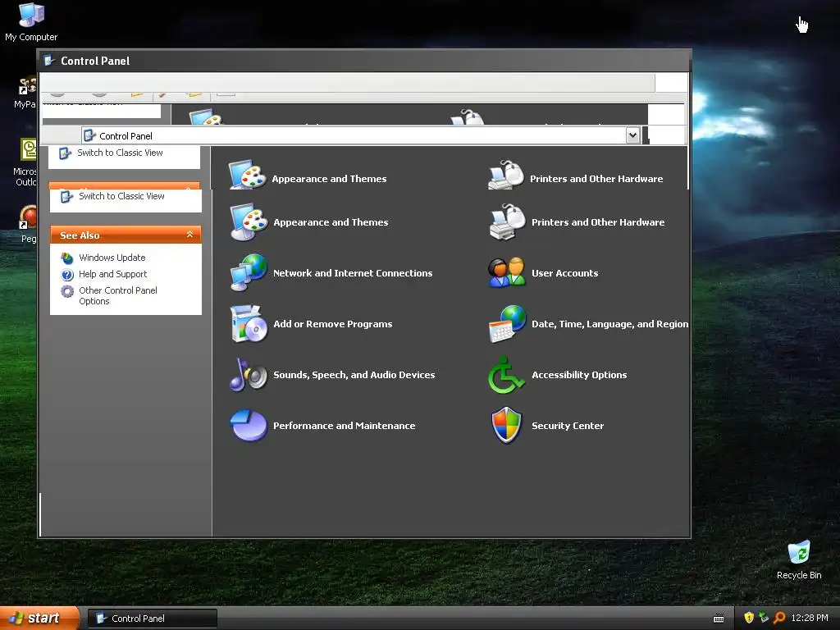
Task: Click the Windows Update icon under See Also
Action: pos(67,258)
